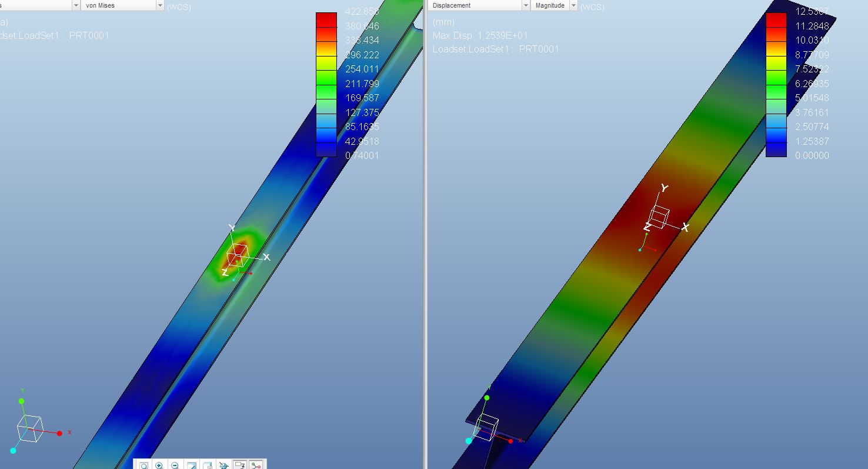The width and height of the screenshot is (868, 469).
Task: Click the displacement legend value 3.76161
Action: point(812,112)
